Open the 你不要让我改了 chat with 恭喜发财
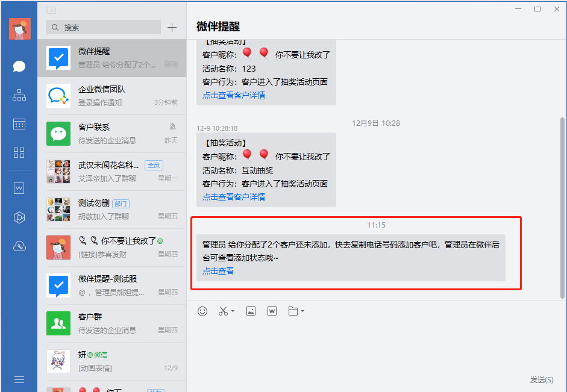This screenshot has width=567, height=392. coord(112,248)
